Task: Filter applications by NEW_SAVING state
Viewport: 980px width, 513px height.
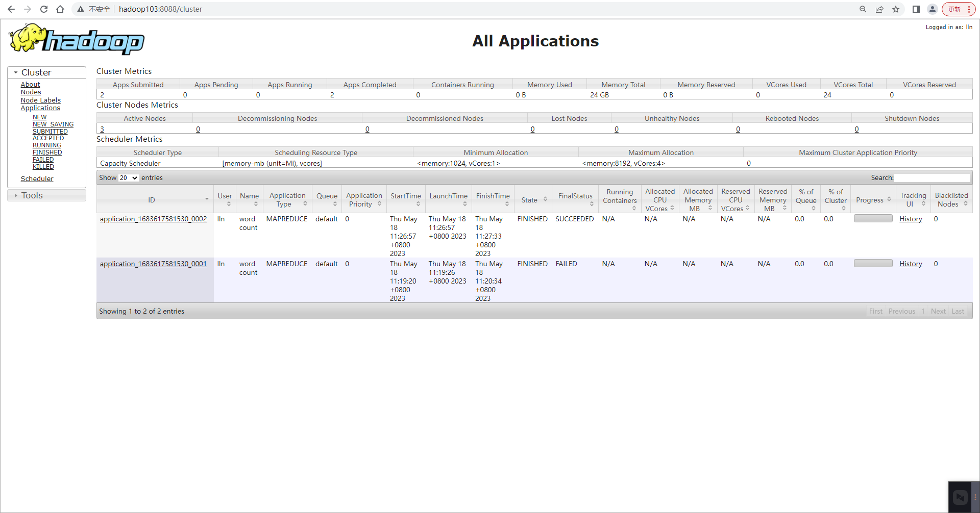Action: coord(53,124)
